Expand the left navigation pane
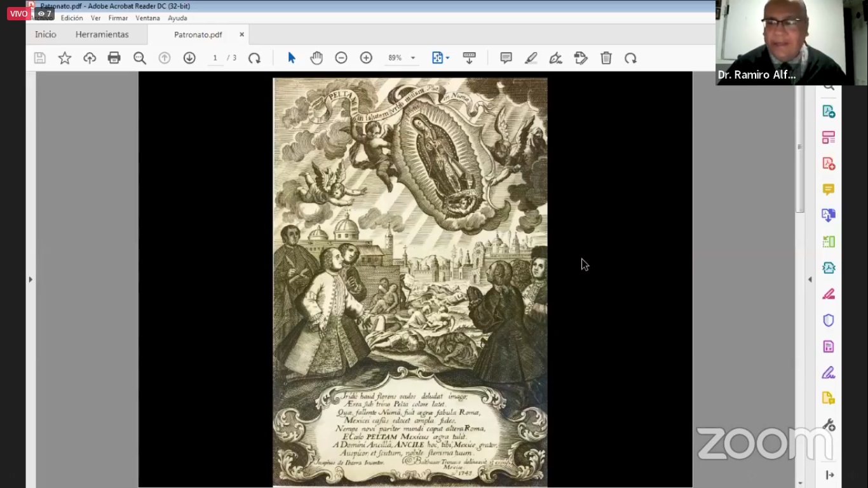 (x=31, y=279)
